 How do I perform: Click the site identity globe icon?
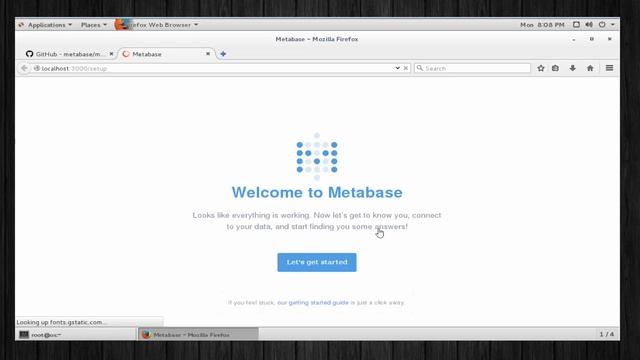click(x=37, y=68)
